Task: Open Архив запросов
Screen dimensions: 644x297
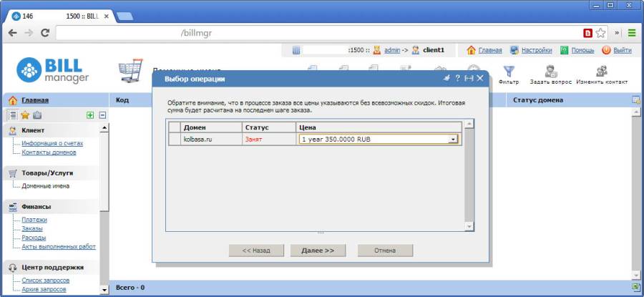Action: [44, 290]
